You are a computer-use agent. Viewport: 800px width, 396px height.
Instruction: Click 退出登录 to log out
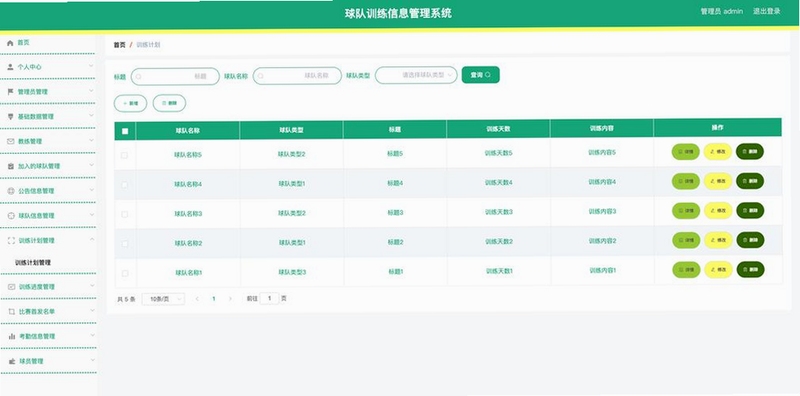[x=767, y=11]
